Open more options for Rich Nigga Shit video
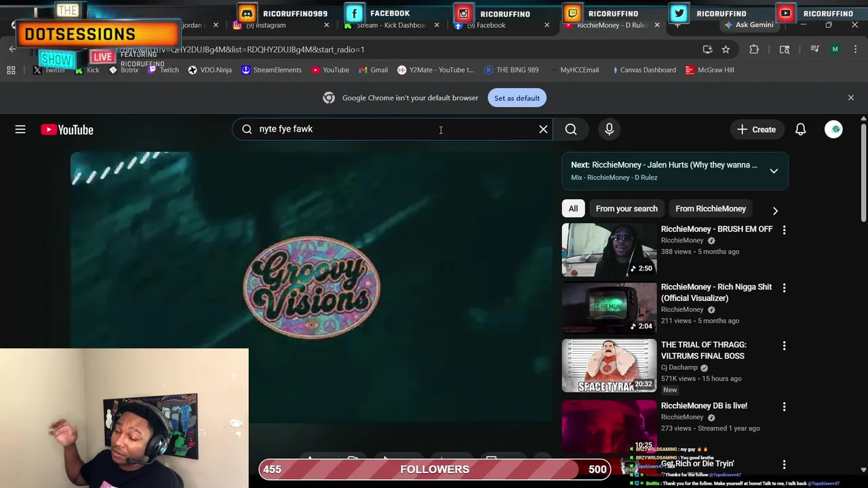This screenshot has height=488, width=868. (784, 288)
